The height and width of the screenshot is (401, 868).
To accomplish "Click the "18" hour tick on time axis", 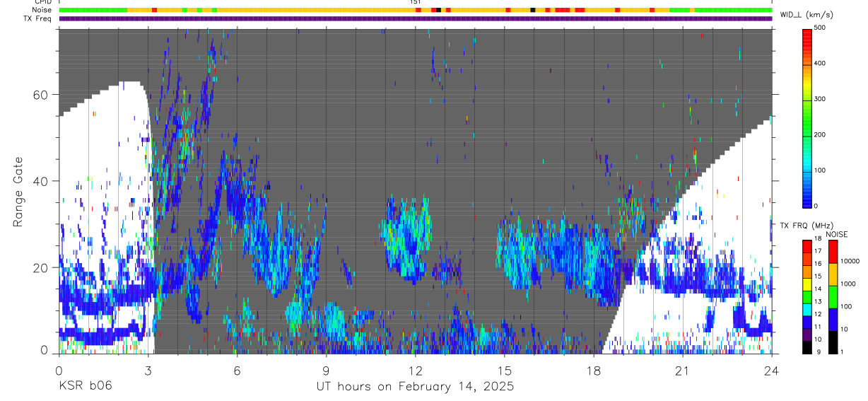I will [x=593, y=370].
